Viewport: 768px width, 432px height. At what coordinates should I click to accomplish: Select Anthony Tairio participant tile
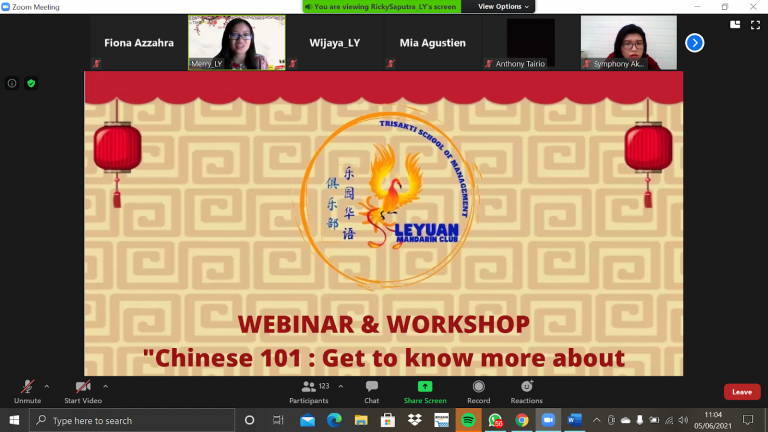click(x=531, y=43)
